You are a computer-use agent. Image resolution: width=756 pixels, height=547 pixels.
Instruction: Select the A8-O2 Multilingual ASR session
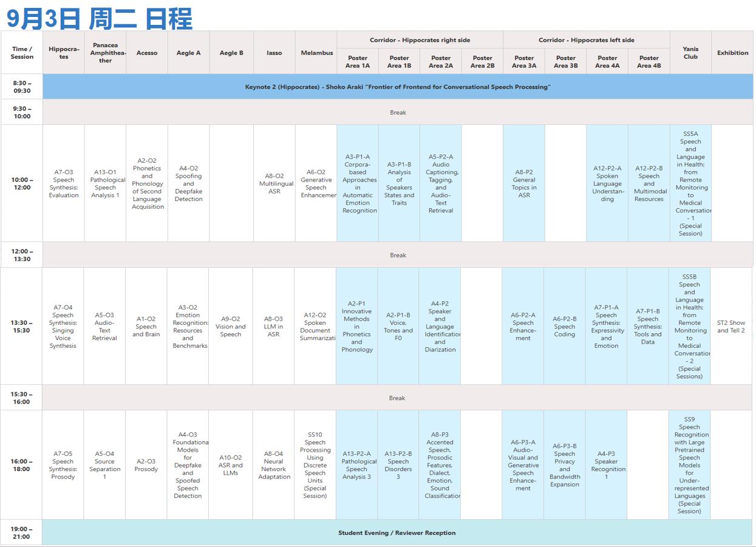point(274,183)
